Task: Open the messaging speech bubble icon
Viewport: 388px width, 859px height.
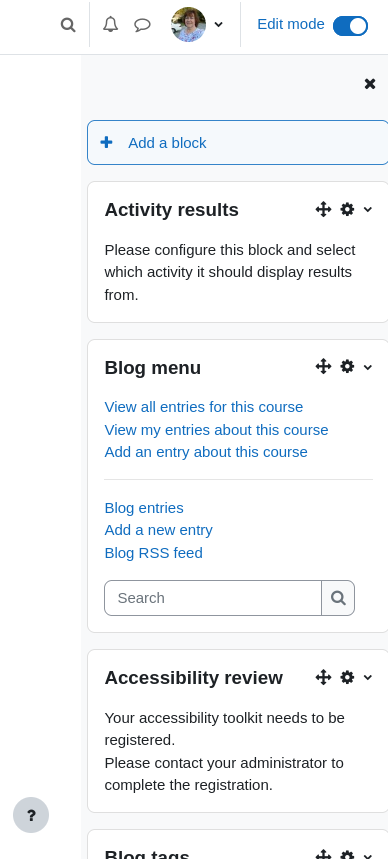Action: tap(142, 25)
